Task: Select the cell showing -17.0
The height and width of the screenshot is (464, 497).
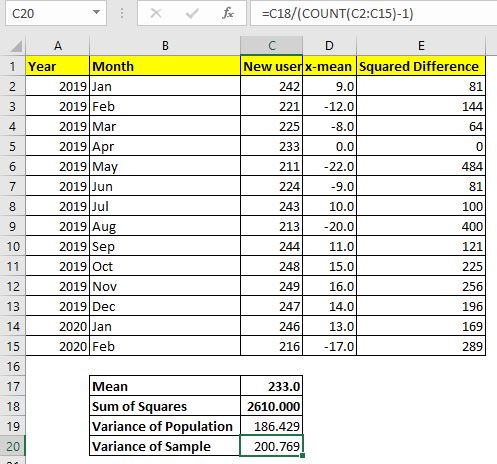Action: (x=329, y=346)
